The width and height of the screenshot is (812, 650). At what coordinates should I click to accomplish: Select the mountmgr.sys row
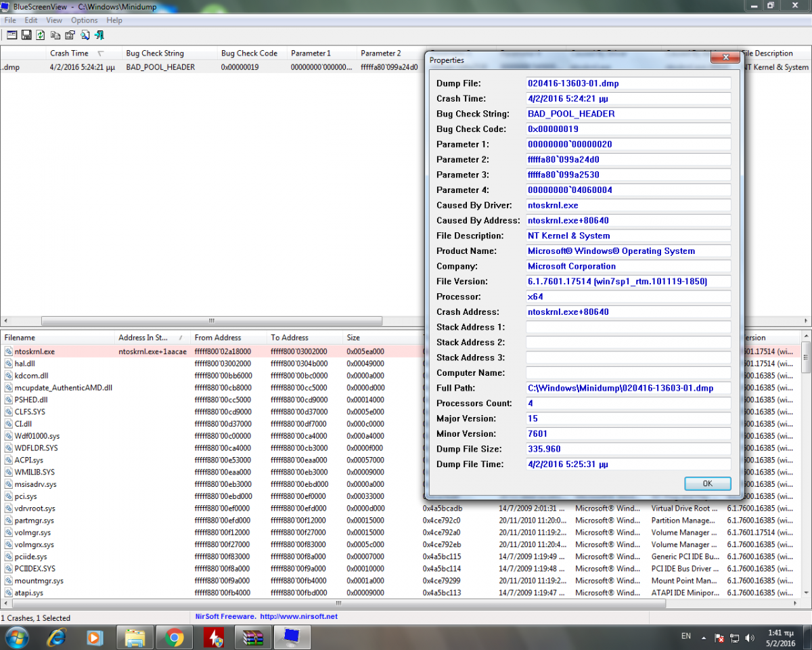point(39,581)
